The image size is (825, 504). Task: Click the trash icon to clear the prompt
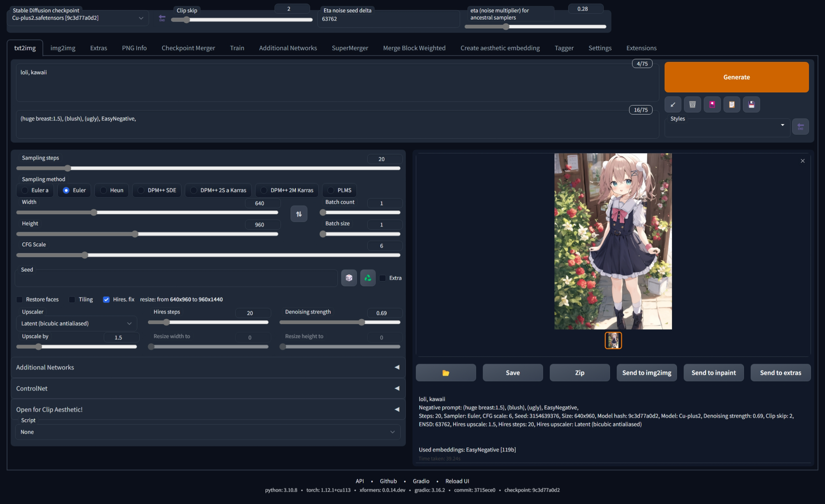(x=692, y=104)
